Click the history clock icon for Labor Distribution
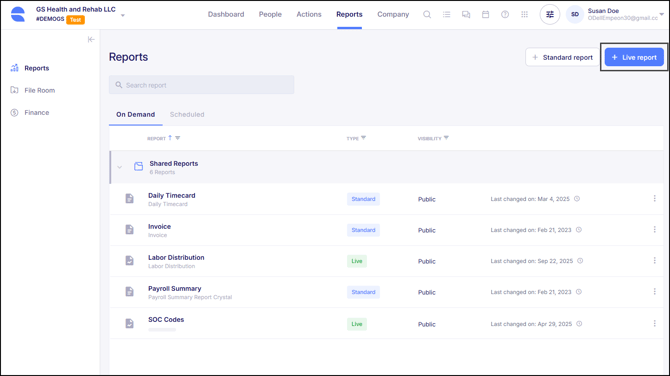Viewport: 670px width, 376px height. (x=580, y=261)
